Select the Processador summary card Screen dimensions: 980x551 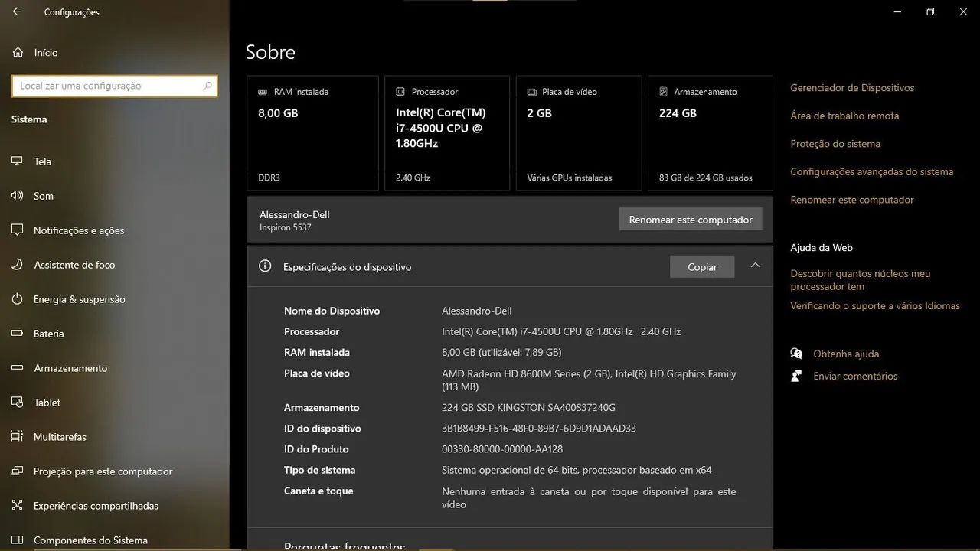click(447, 133)
